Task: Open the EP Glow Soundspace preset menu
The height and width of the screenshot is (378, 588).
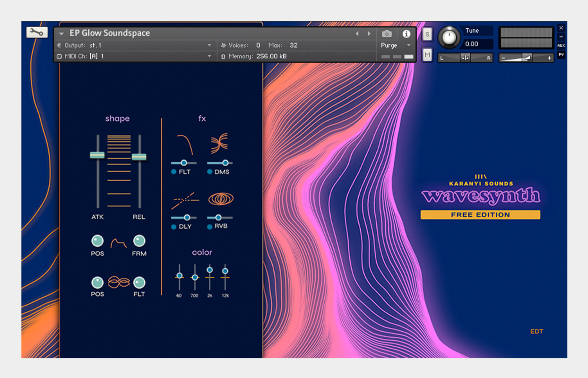Action: tap(109, 33)
